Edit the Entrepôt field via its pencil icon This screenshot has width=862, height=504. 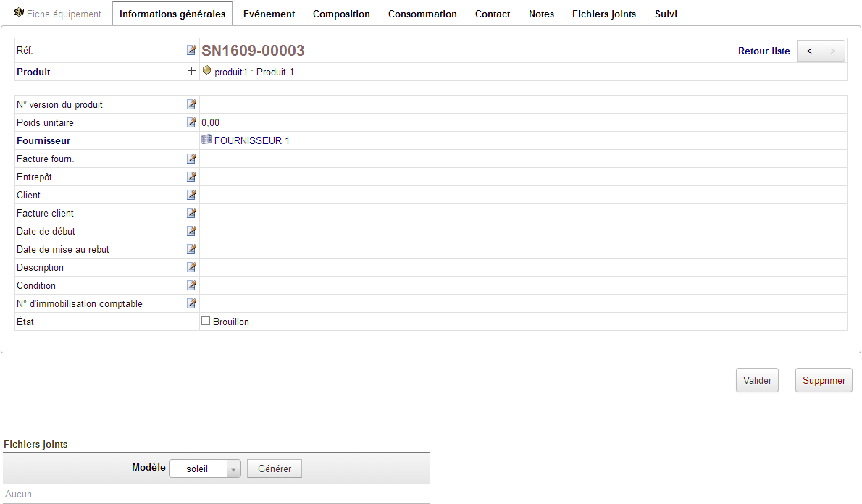(191, 176)
